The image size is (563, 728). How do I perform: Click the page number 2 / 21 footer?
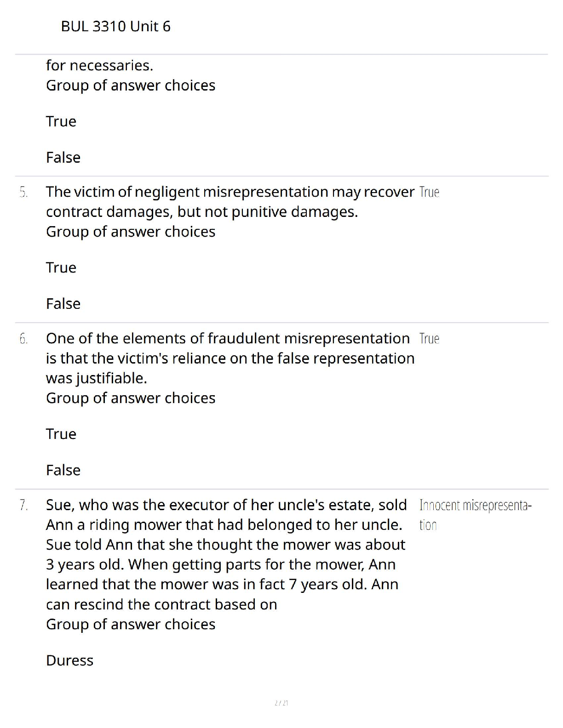pyautogui.click(x=281, y=703)
